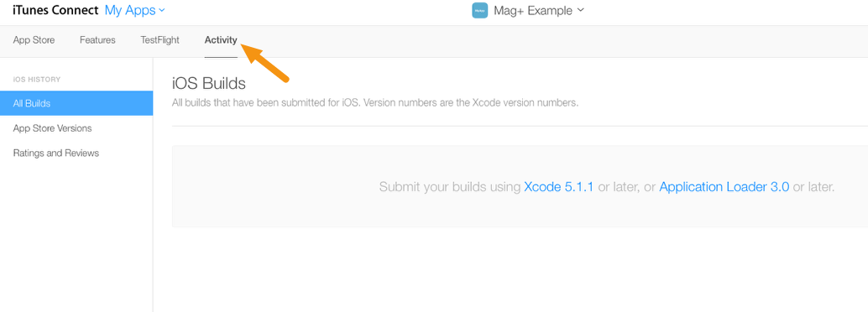Open the Features tab

tap(97, 40)
